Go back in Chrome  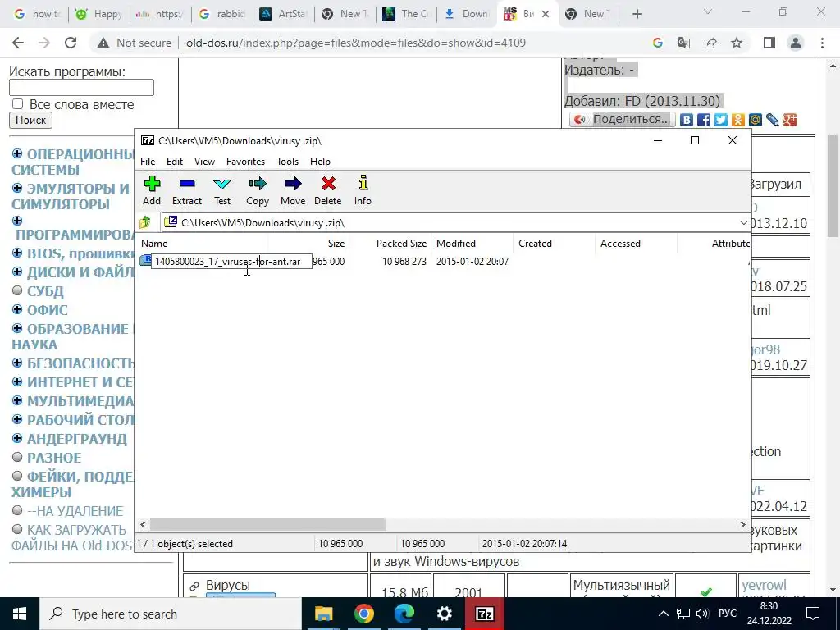click(x=18, y=43)
